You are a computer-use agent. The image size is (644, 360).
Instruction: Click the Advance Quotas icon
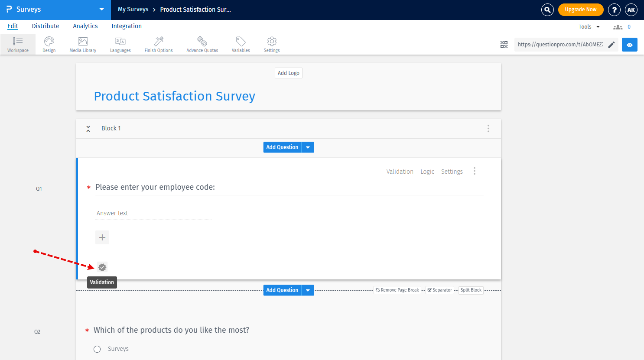[x=202, y=44]
